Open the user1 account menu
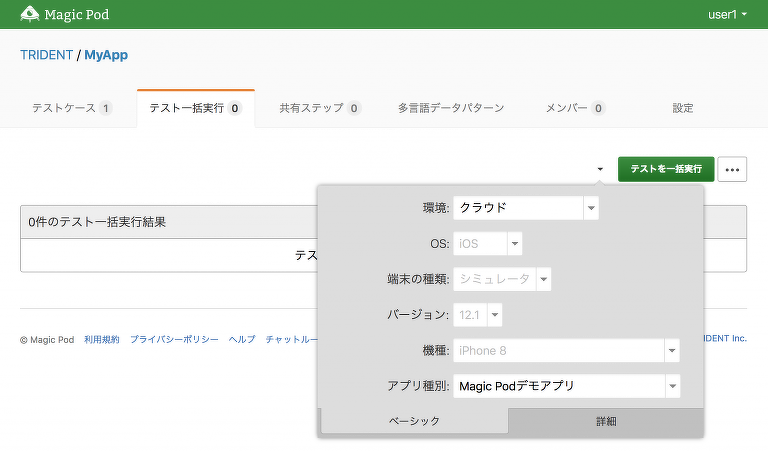 727,15
